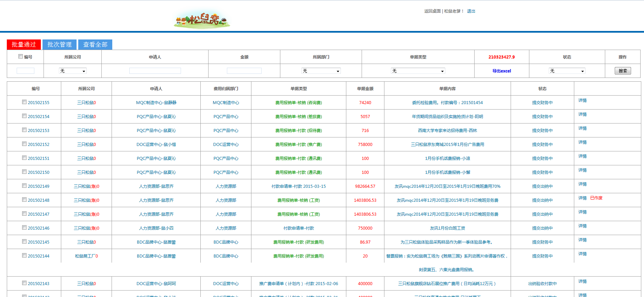The image size is (644, 297).
Task: Focus the 金额 filter input field
Action: point(244,71)
